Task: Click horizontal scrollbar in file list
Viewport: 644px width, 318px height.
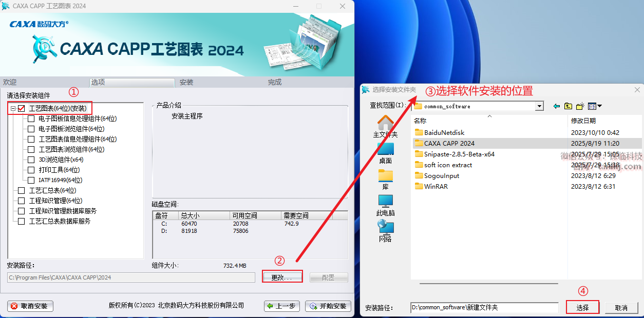Action: pyautogui.click(x=488, y=283)
